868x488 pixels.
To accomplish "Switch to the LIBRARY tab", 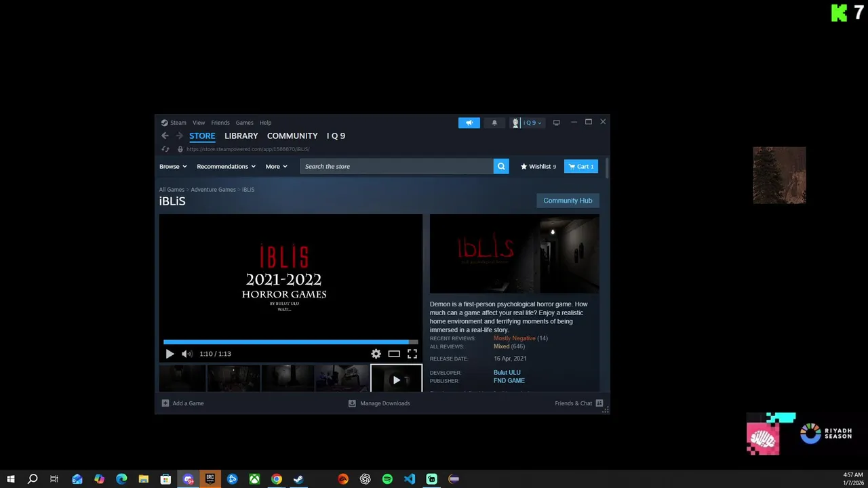I will [241, 136].
